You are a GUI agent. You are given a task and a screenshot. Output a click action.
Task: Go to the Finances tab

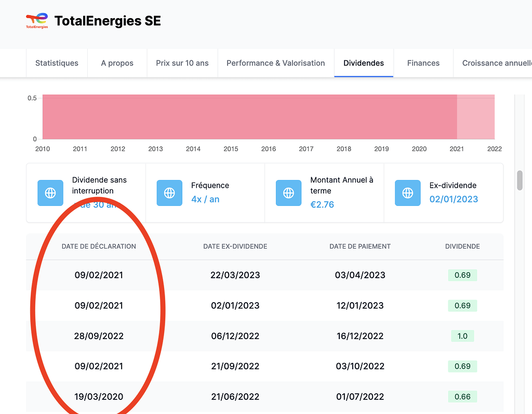click(x=423, y=63)
